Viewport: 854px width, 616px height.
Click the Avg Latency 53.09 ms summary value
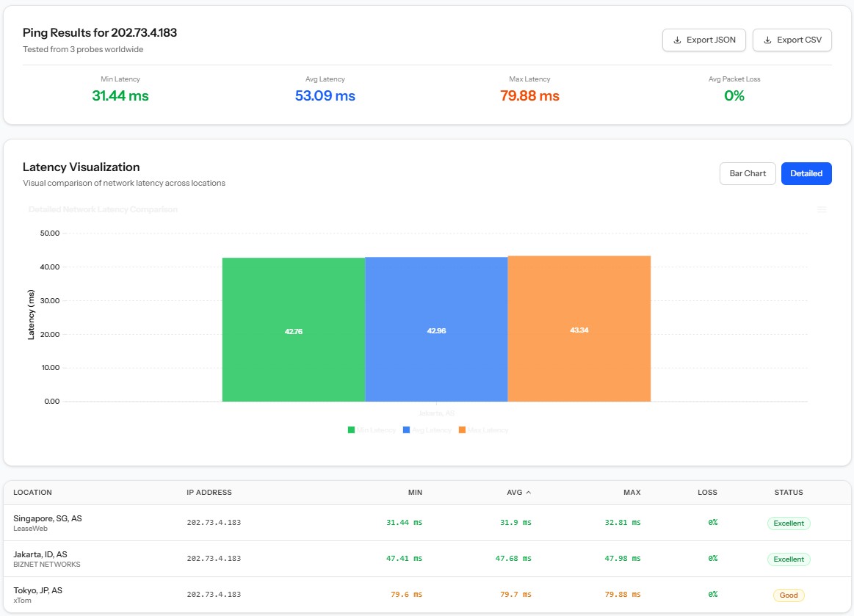point(325,96)
